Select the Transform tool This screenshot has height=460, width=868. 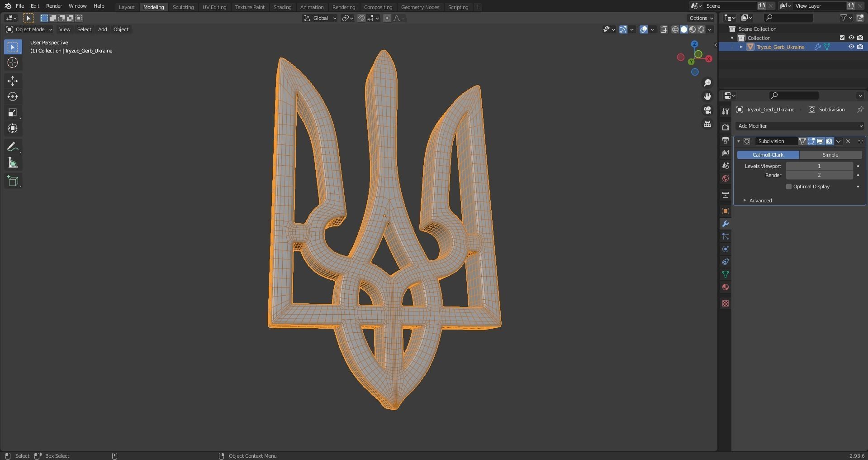pos(13,128)
